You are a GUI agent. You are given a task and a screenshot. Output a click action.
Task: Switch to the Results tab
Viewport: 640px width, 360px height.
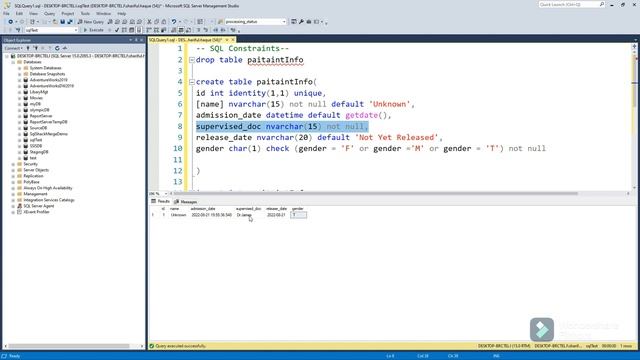(160, 201)
